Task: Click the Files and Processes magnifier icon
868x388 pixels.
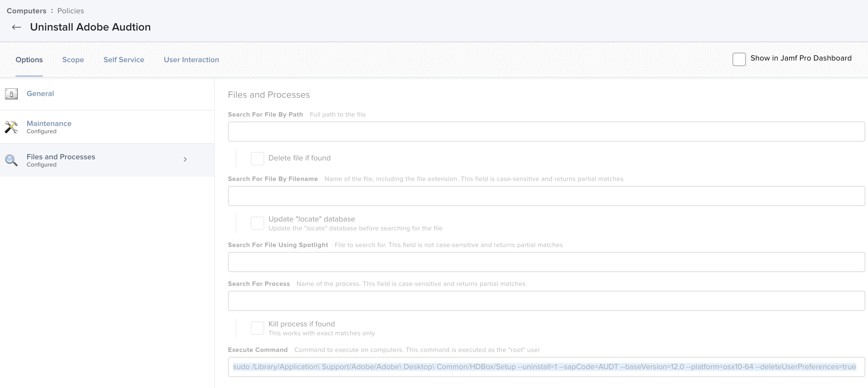Action: [11, 160]
